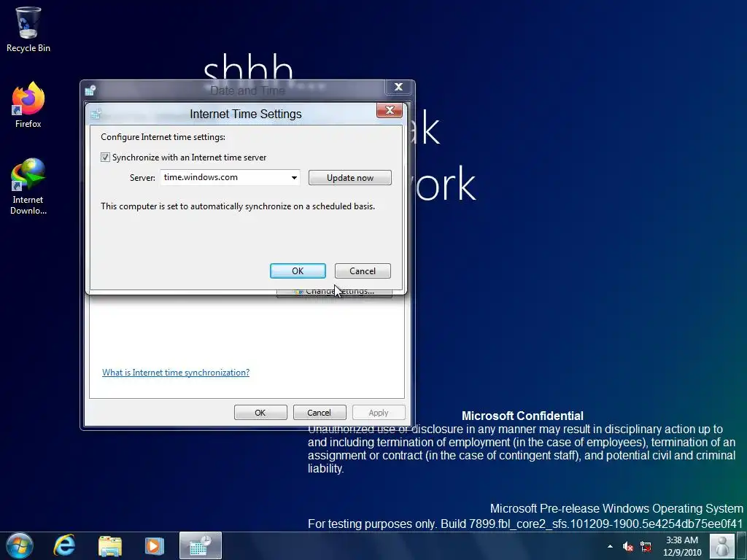Click the Update now button
The width and height of the screenshot is (747, 560).
pyautogui.click(x=350, y=178)
